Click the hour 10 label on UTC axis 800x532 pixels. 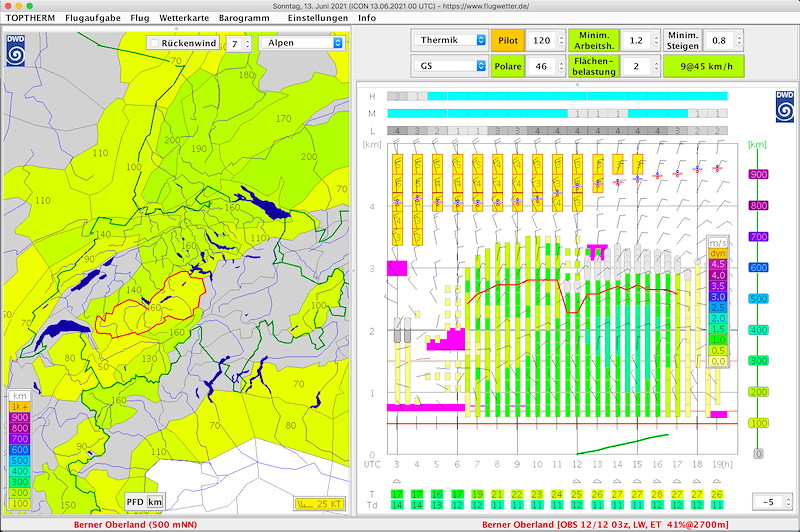coord(537,464)
